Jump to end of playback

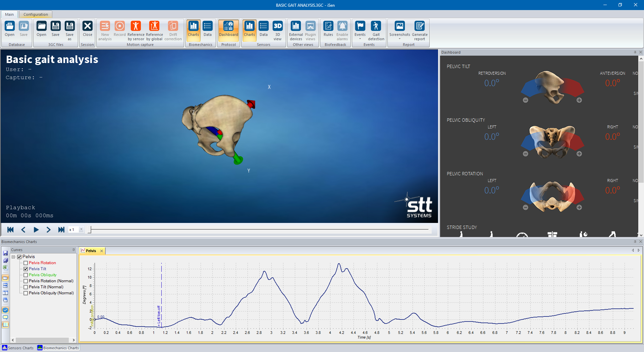61,230
